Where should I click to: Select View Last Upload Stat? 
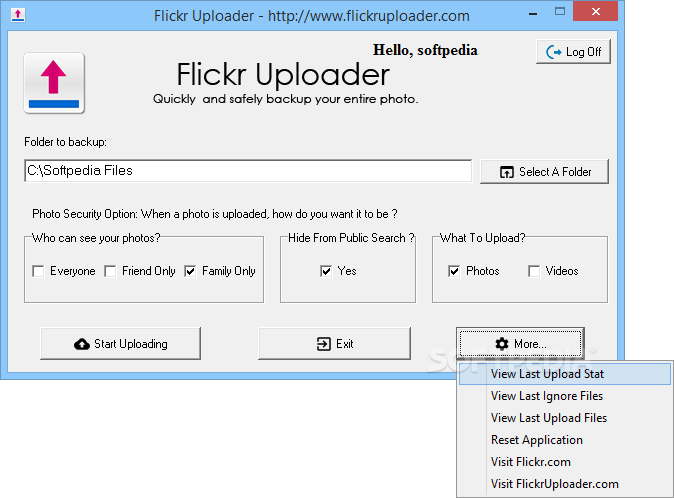(x=564, y=374)
